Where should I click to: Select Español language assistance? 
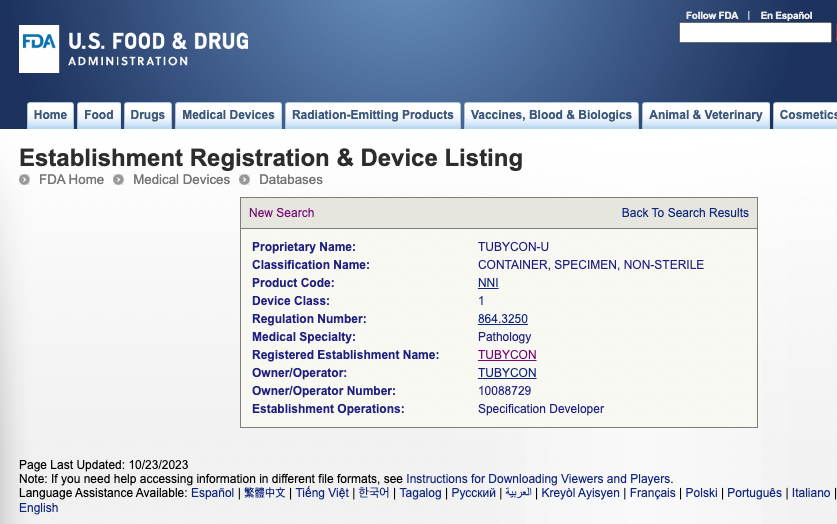tap(212, 493)
